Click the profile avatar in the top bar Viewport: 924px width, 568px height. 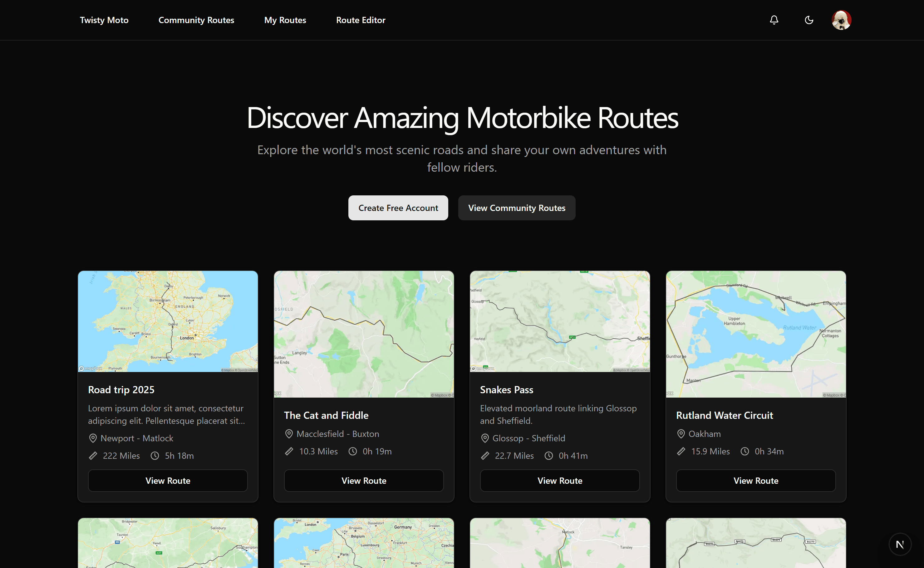(x=841, y=20)
